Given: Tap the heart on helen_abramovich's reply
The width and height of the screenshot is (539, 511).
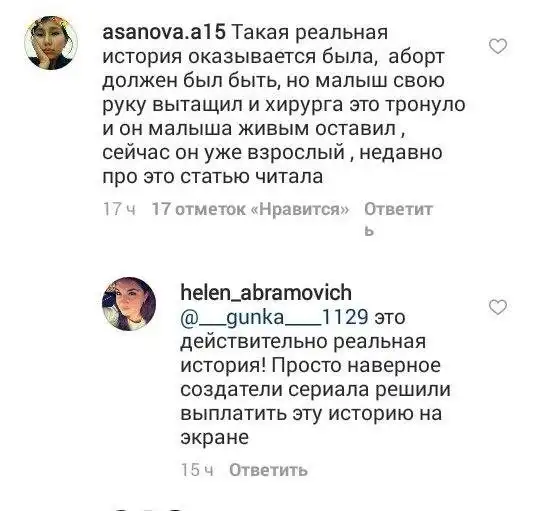Looking at the screenshot, I should 498,307.
